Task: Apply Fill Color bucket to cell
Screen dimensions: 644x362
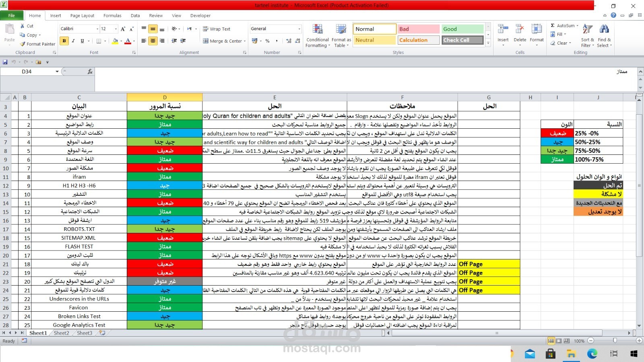Action: [115, 41]
